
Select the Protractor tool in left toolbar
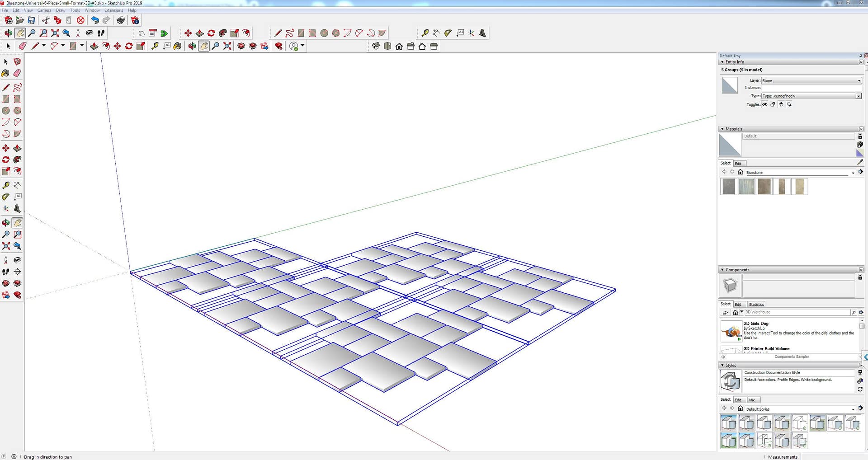tap(5, 197)
